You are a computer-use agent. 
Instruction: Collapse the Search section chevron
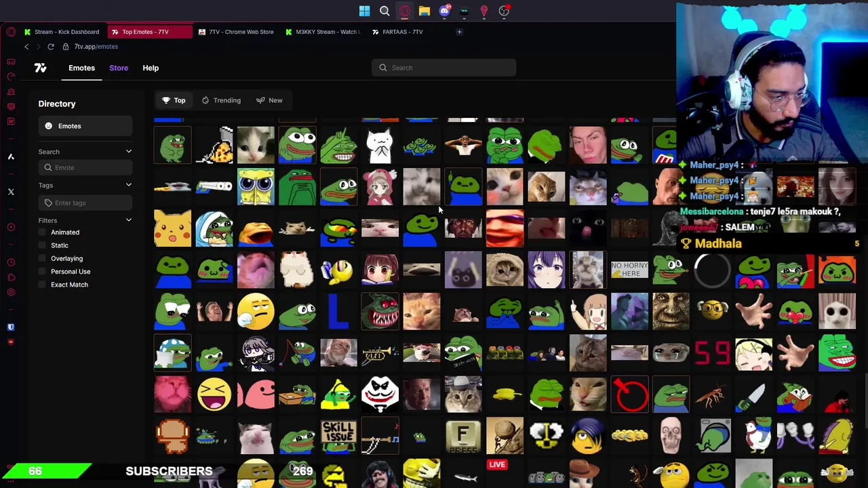(x=128, y=152)
